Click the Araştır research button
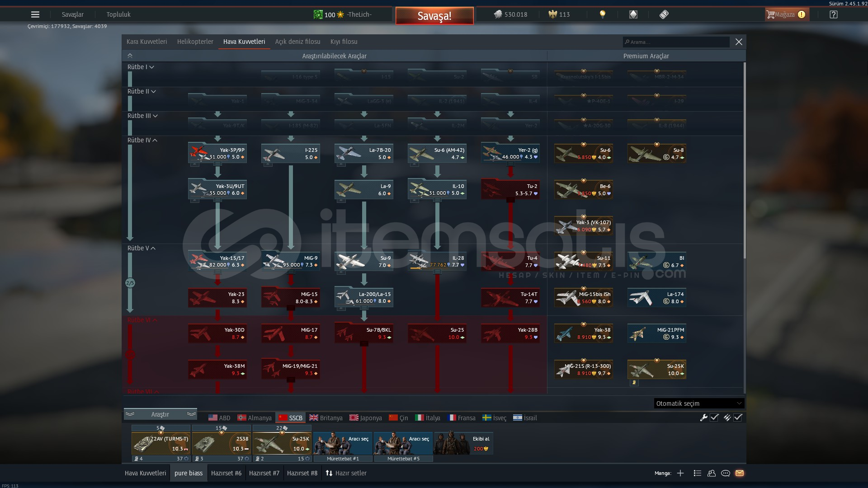Screen dimensions: 868x488 160,414
